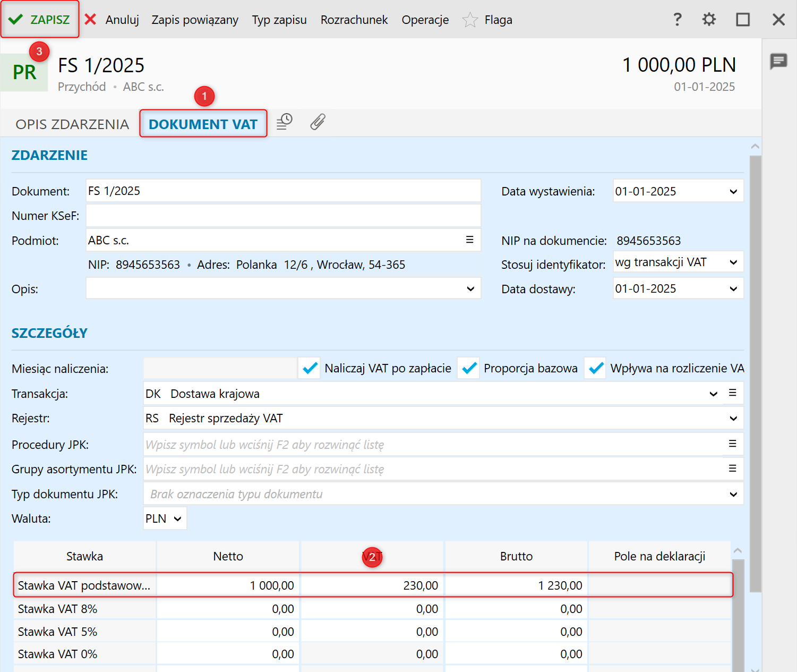Viewport: 797px width, 672px height.
Task: Open the attachments paperclip tab
Action: 318,122
